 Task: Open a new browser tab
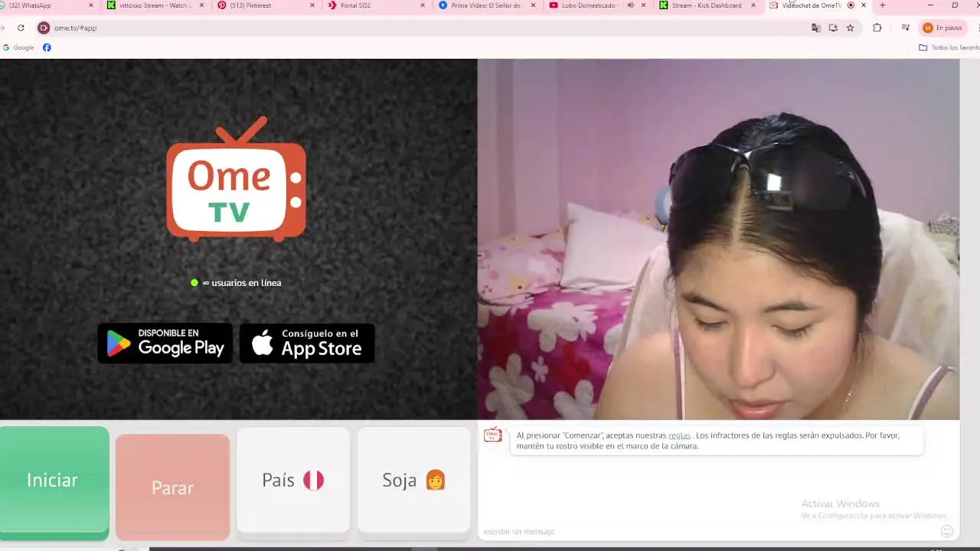coord(883,5)
